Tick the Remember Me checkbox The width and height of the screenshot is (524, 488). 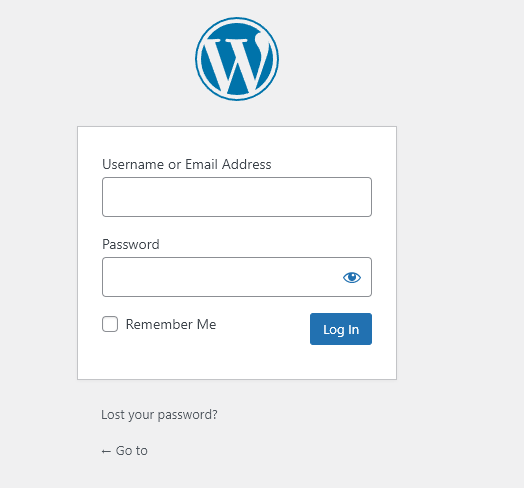pos(110,324)
